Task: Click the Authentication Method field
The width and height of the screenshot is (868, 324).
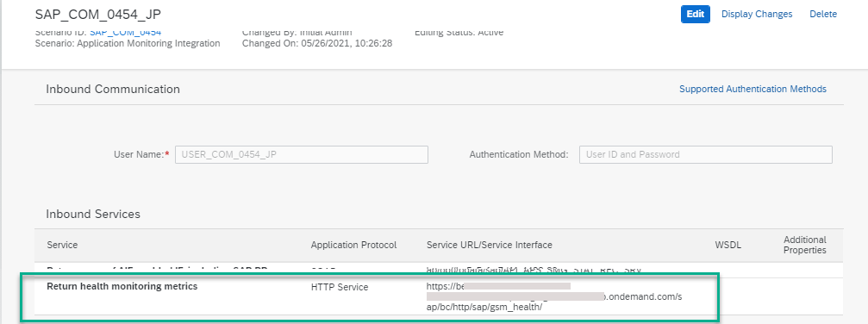Action: [706, 154]
